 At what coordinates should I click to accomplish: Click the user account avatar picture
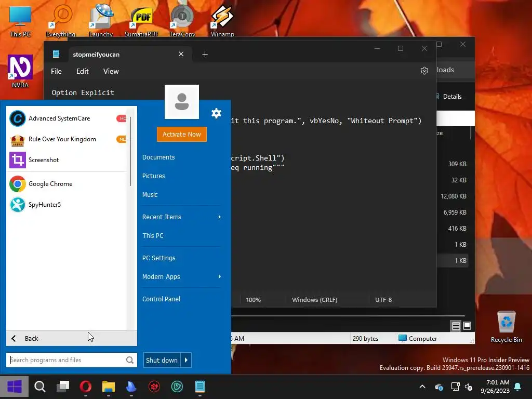click(181, 102)
